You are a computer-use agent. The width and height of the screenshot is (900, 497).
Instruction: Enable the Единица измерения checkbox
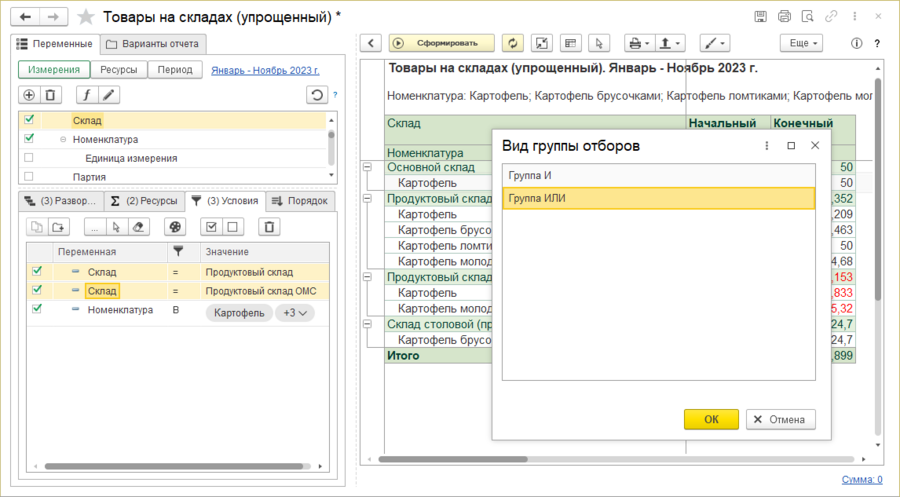click(29, 158)
